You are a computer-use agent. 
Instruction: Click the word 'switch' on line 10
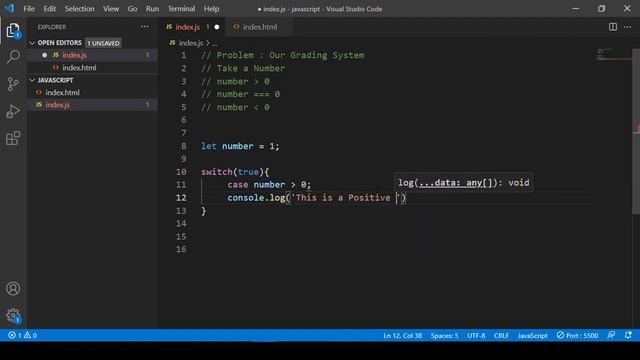tap(216, 172)
